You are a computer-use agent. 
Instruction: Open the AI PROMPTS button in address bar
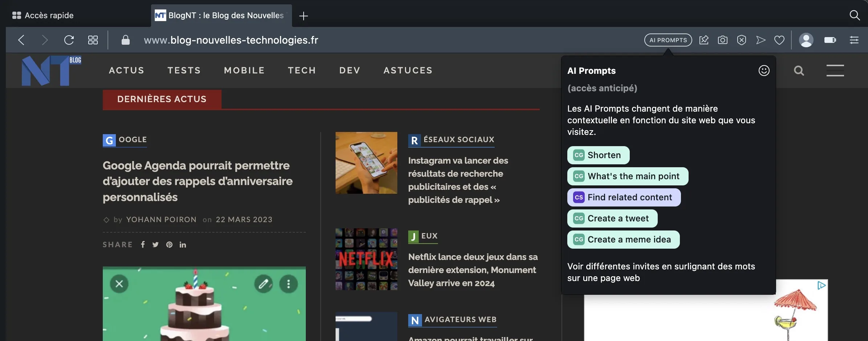668,40
